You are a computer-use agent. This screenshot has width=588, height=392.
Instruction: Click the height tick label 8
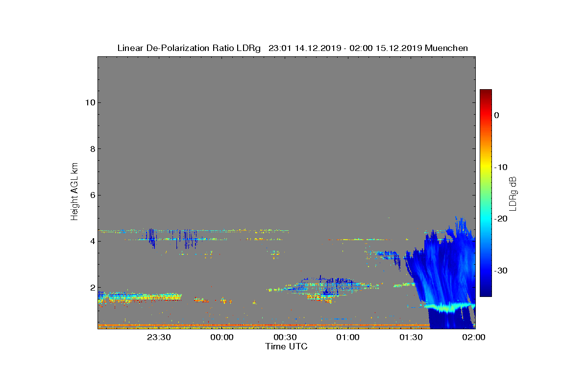[x=92, y=149]
